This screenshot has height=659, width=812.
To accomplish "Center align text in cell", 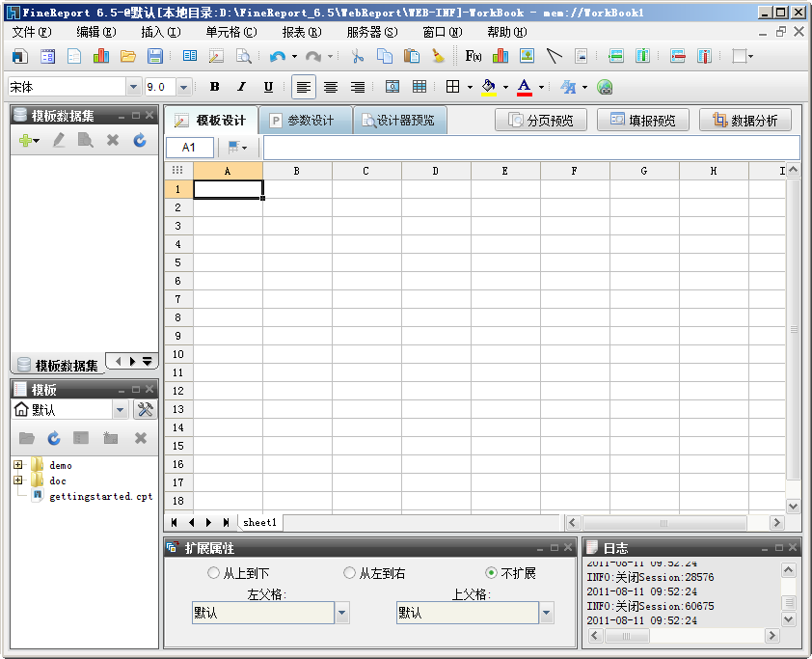I will (331, 87).
